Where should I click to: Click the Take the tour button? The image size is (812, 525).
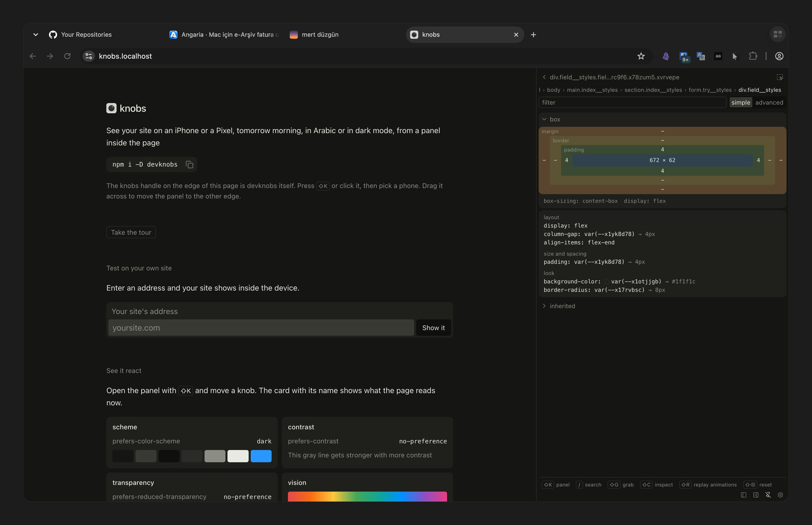click(131, 232)
